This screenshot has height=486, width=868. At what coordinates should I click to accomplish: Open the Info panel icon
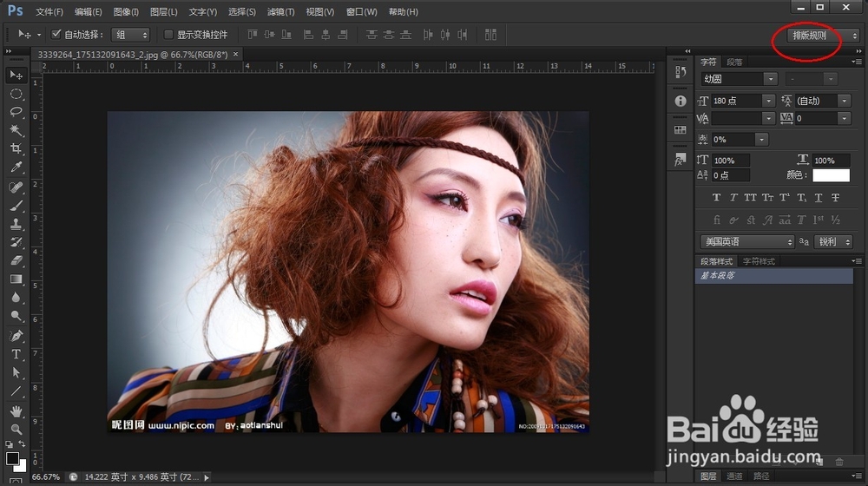click(681, 102)
